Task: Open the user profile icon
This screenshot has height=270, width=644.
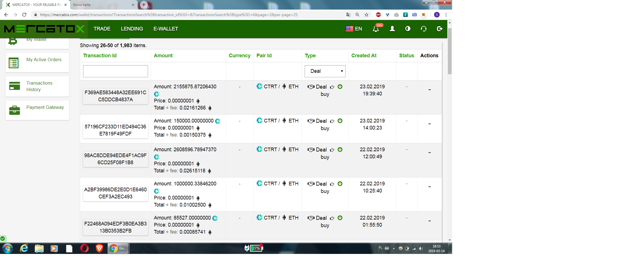Action: pyautogui.click(x=392, y=29)
